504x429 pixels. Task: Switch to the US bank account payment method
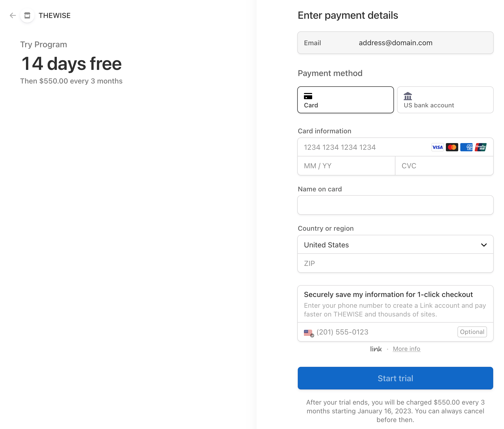point(445,100)
